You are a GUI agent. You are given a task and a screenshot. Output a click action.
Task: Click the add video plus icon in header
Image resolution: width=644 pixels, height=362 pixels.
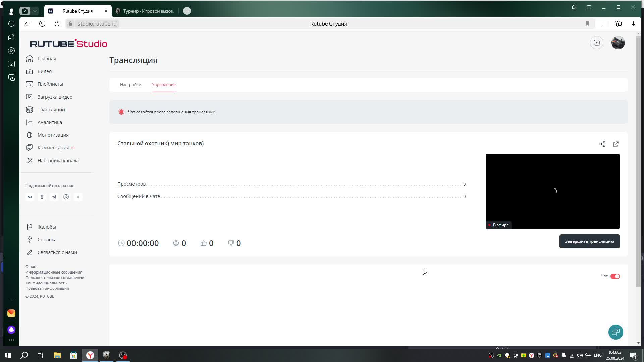[x=597, y=43]
